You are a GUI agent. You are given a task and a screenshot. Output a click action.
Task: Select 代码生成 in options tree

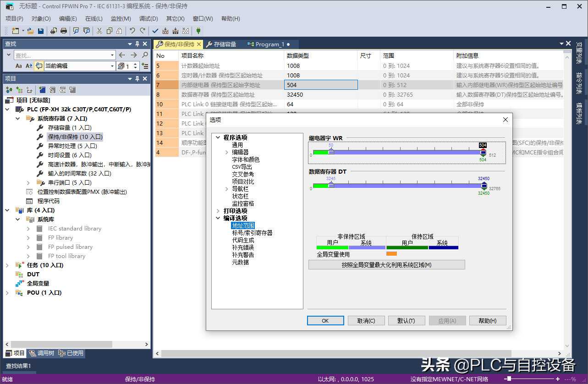[243, 240]
